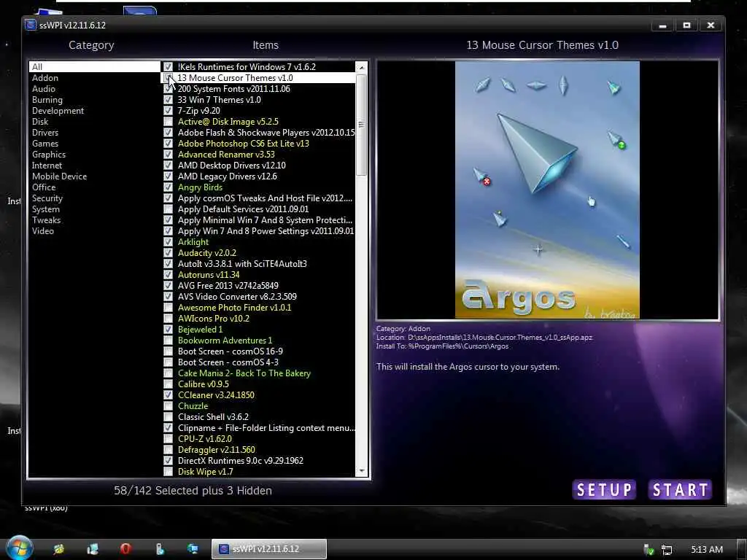Screen dimensions: 747x560
Task: Select 'Boot Screen - cosmOS 16-9' item
Action: (230, 351)
